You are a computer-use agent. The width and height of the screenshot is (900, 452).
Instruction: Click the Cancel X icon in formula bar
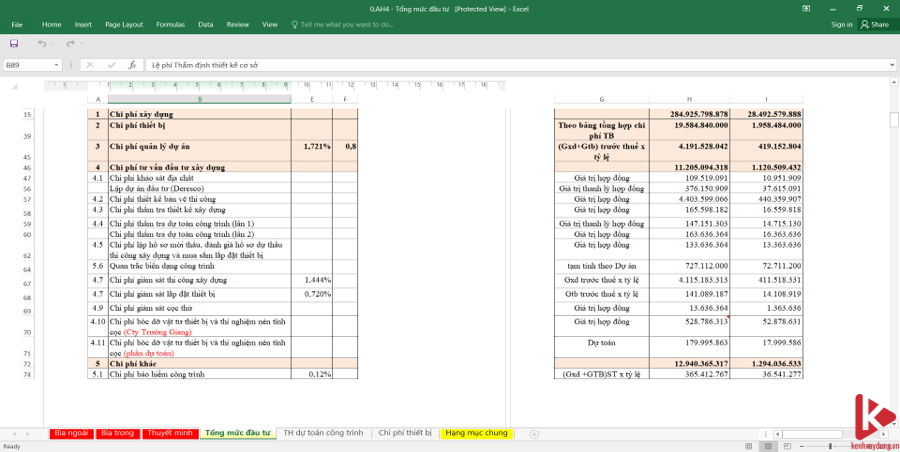[92, 64]
